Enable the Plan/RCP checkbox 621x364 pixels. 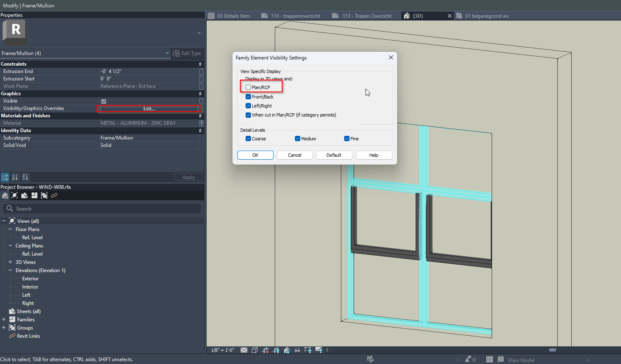248,87
